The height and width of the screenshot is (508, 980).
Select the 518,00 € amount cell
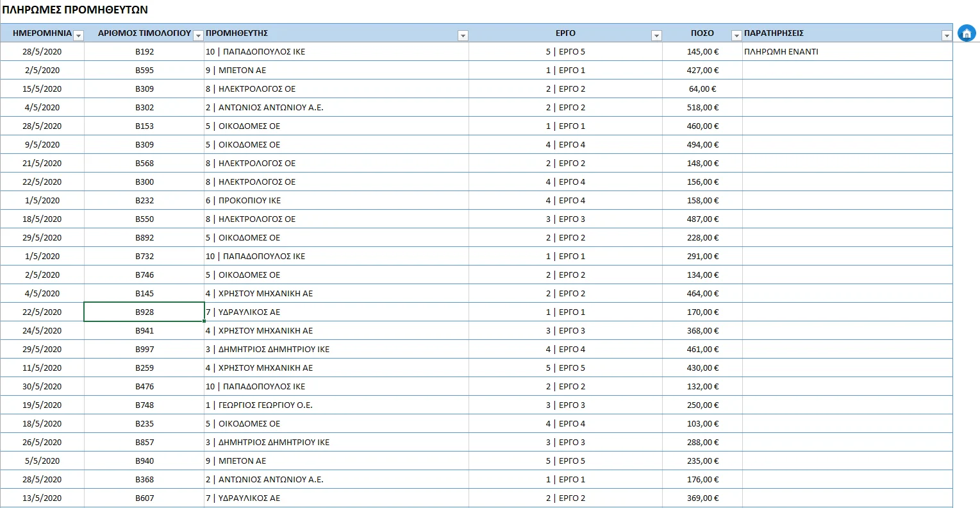tap(702, 107)
